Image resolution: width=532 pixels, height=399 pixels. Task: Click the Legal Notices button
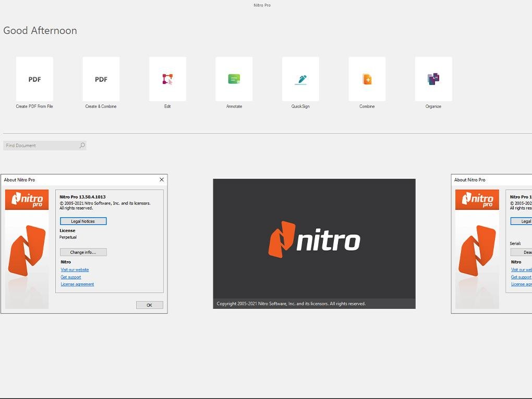point(83,221)
